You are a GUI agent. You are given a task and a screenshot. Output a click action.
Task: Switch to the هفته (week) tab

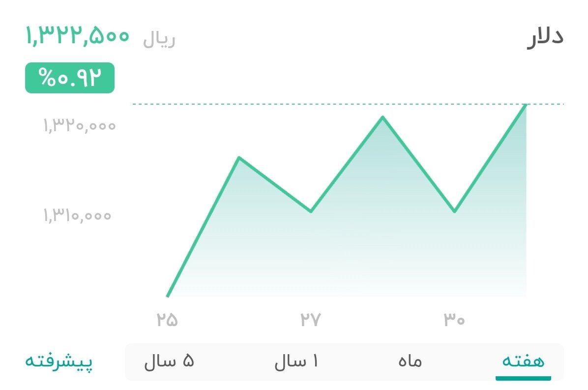tap(524, 362)
